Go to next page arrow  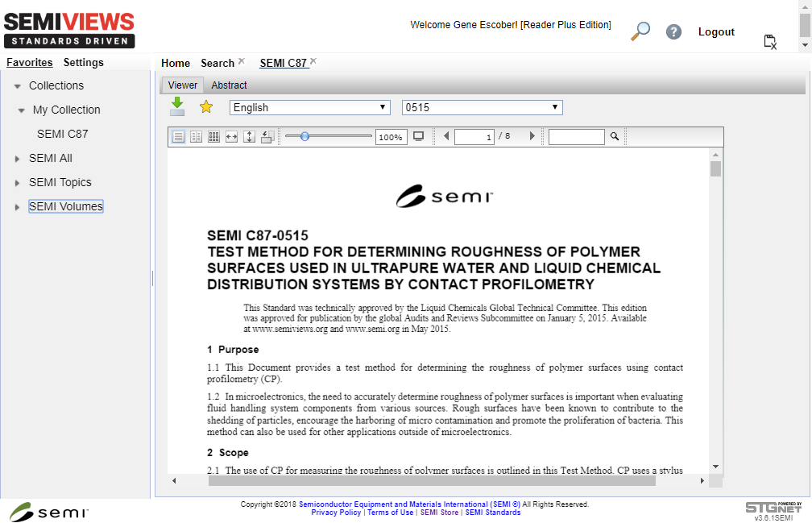click(x=532, y=136)
